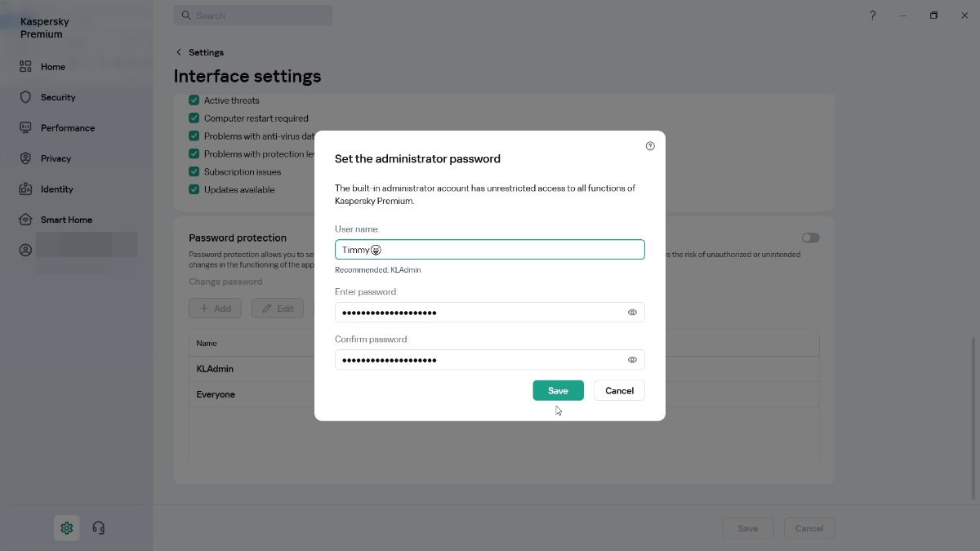Click the help icon in the password dialog
Viewport: 980px width, 551px height.
pyautogui.click(x=650, y=146)
